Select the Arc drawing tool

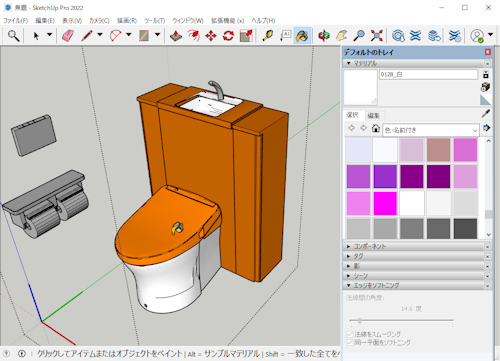tap(115, 36)
